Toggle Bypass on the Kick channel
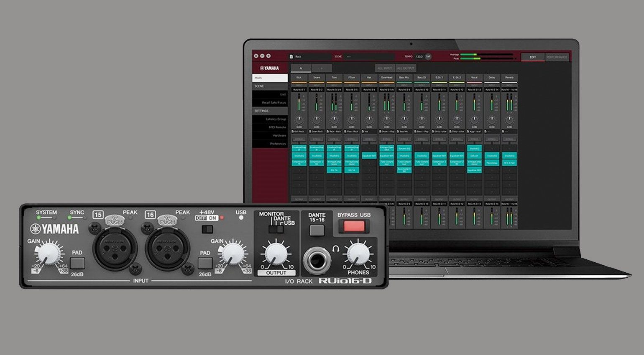The height and width of the screenshot is (355, 644). point(299,139)
